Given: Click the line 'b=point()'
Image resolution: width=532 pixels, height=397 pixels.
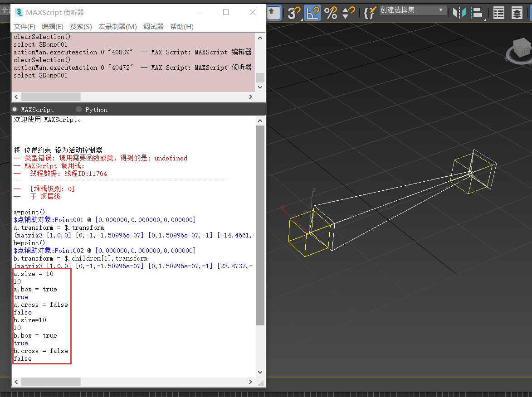Looking at the screenshot, I should click(x=29, y=243).
